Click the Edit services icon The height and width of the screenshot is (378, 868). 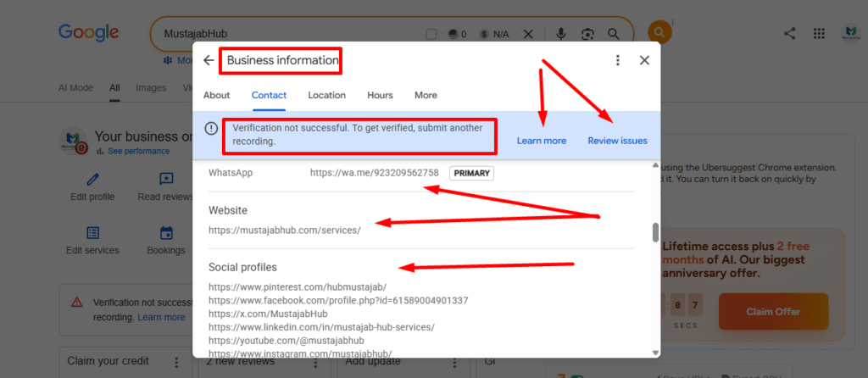(x=93, y=233)
